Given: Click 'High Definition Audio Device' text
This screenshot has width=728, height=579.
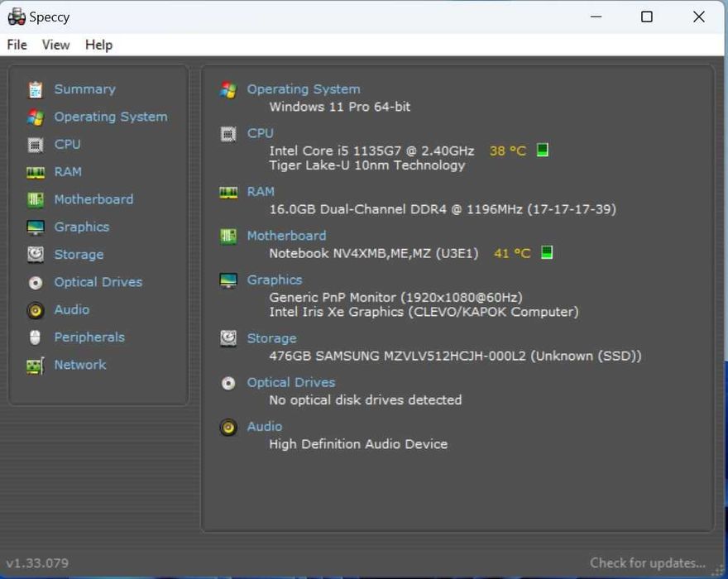Looking at the screenshot, I should (x=358, y=444).
